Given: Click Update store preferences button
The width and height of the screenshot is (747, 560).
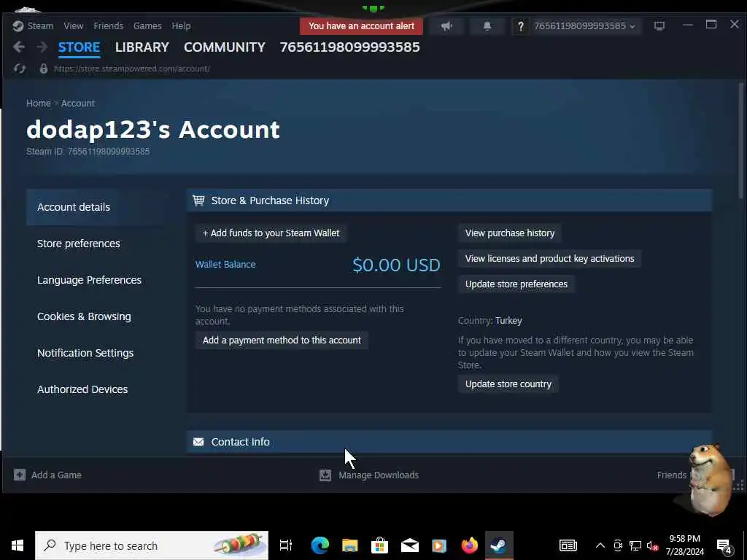Looking at the screenshot, I should click(516, 284).
